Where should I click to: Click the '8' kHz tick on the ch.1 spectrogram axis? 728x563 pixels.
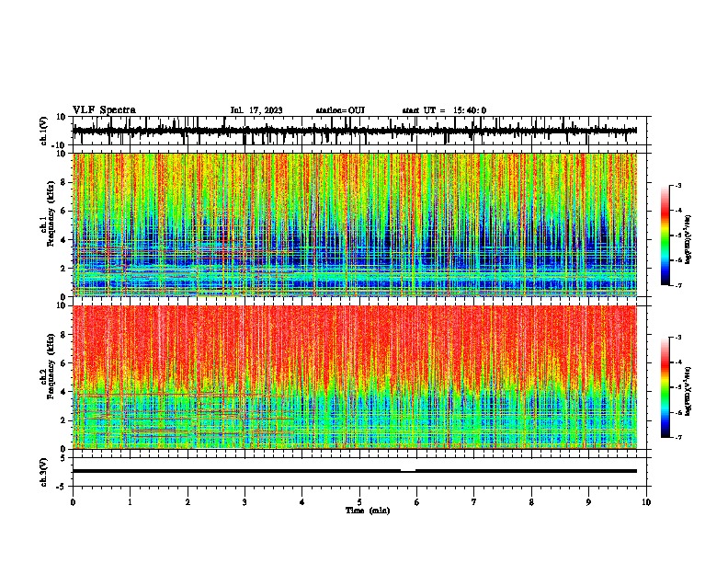coord(64,182)
